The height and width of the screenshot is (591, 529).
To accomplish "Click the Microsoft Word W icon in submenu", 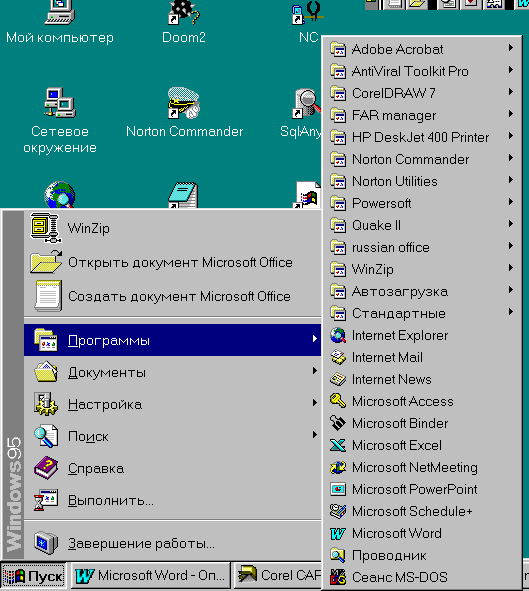I will [x=338, y=533].
